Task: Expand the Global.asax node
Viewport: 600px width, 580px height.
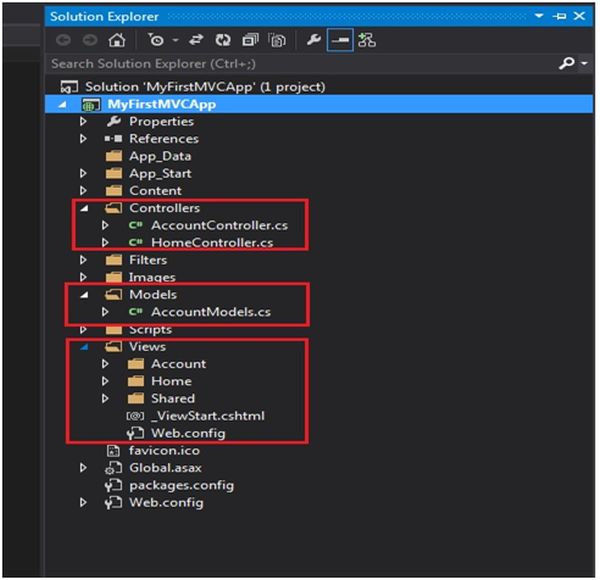Action: tap(83, 468)
